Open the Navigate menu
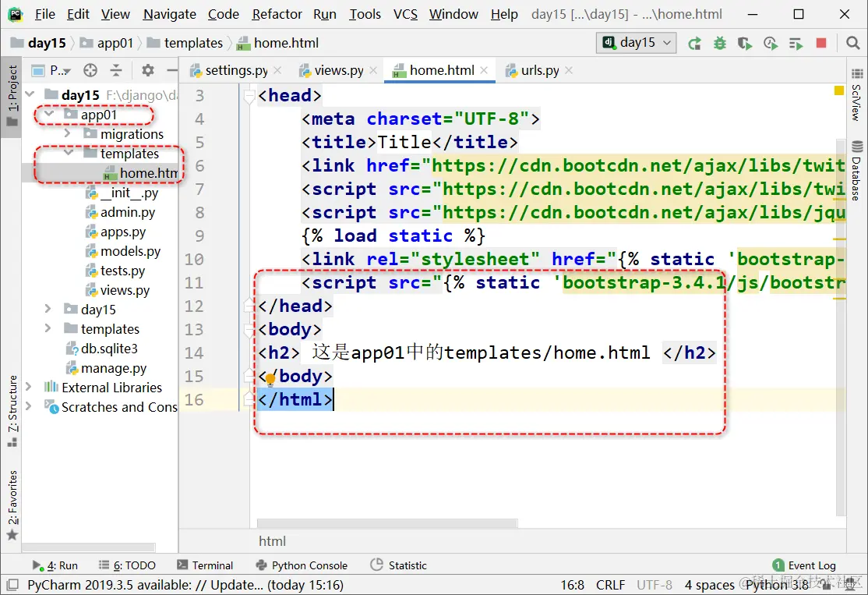Image resolution: width=868 pixels, height=595 pixels. coord(169,14)
